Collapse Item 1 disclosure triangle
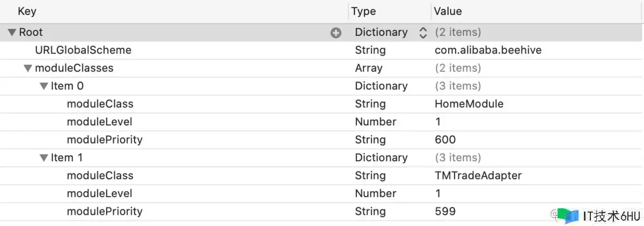 pyautogui.click(x=43, y=158)
